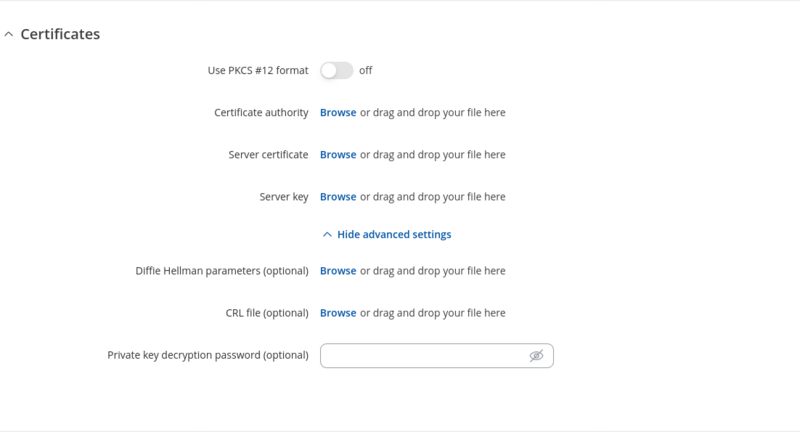
Task: Click the 'off' status text beside toggle
Action: tap(366, 70)
